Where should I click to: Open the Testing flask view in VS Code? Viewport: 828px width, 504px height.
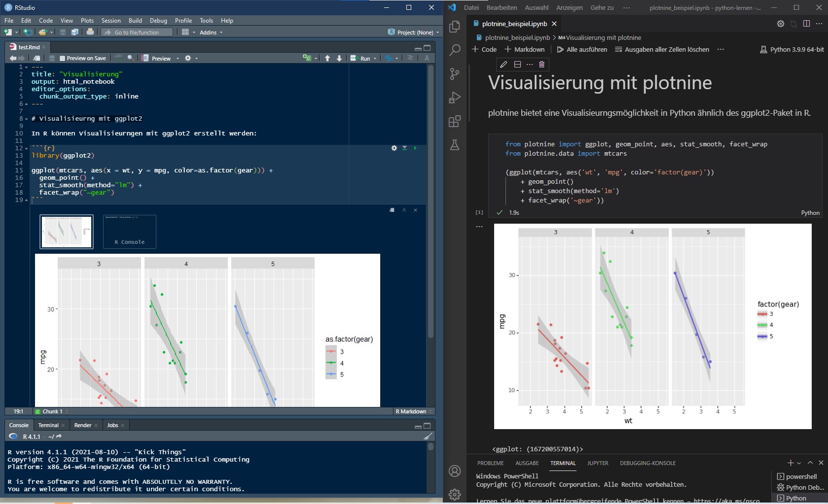455,145
